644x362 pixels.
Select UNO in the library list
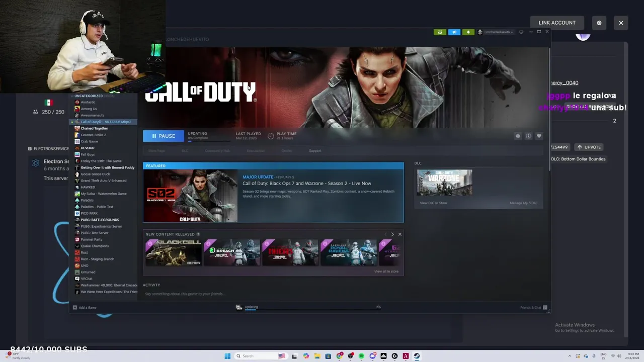coord(85,265)
